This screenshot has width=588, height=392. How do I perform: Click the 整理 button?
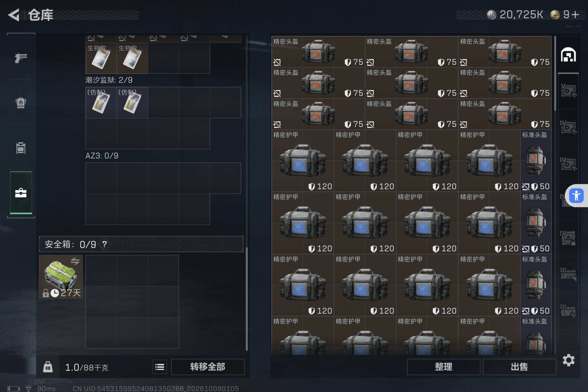point(443,367)
